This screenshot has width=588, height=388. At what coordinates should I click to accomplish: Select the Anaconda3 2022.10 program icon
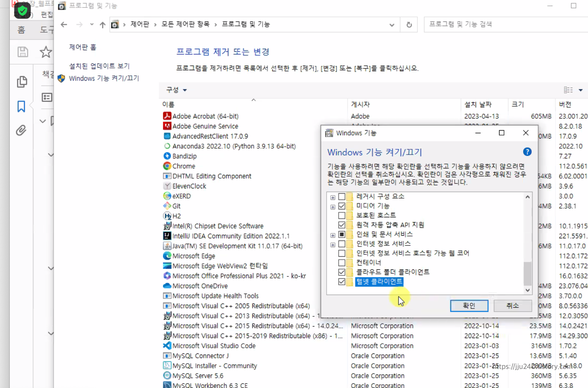click(x=167, y=146)
